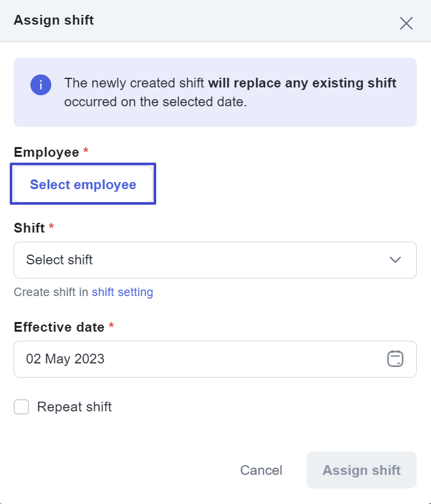
Task: Open the Select shift dropdown
Action: (215, 260)
